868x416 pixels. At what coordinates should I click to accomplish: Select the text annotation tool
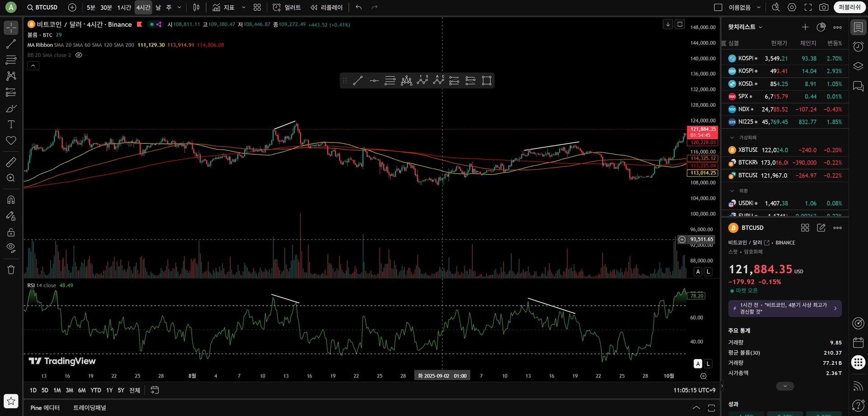tap(11, 124)
